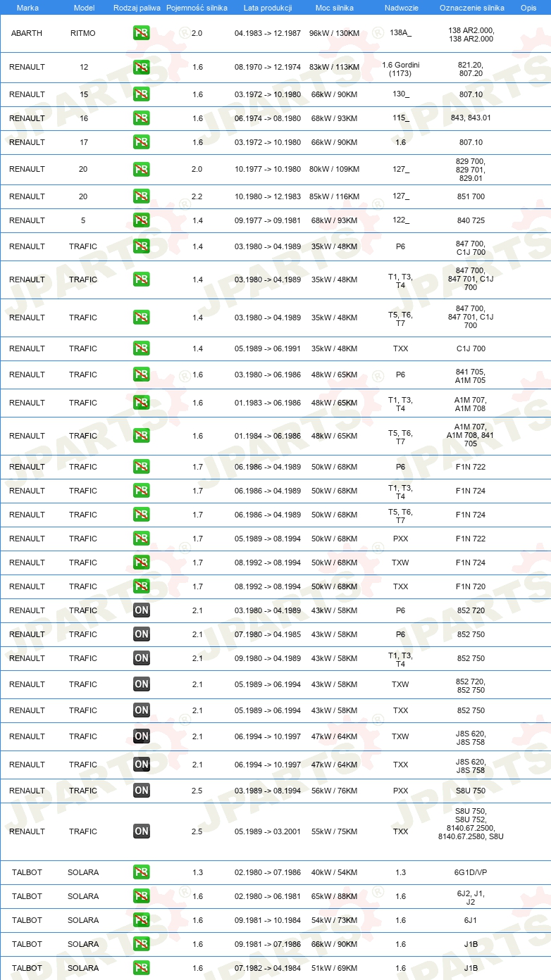Click the petrol icon in the SOLARA 65kW / 88KM row
Viewport: 551px width, 980px height.
141,896
